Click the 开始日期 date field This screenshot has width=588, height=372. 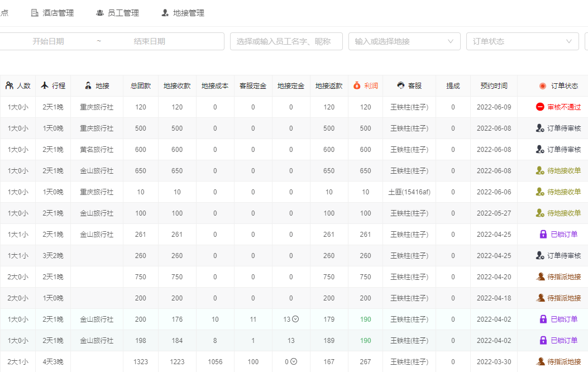coord(48,41)
